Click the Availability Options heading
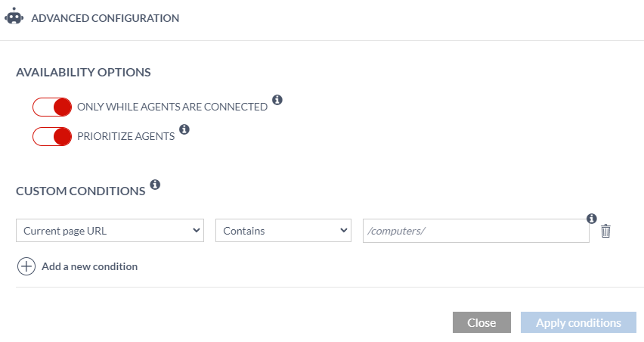 pos(83,73)
